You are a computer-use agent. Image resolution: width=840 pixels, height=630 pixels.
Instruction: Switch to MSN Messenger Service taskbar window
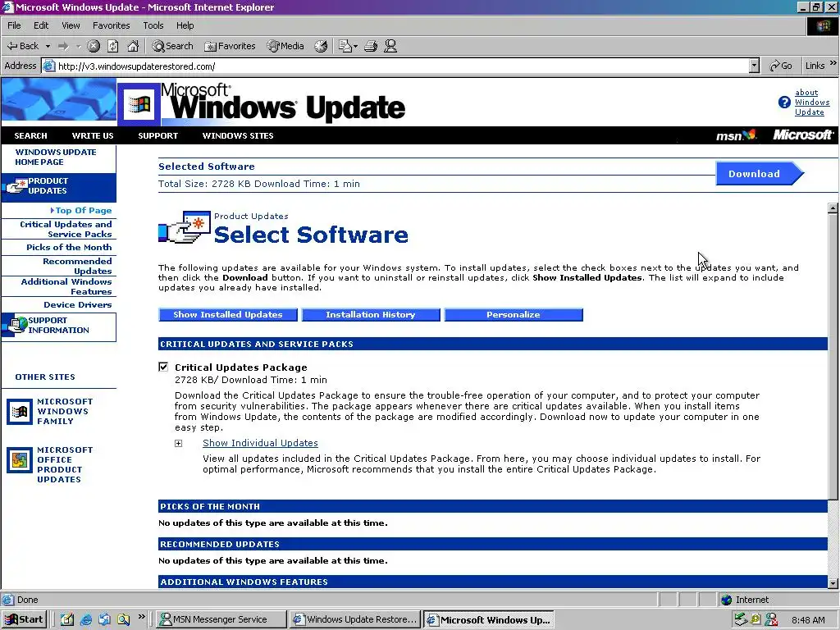(x=221, y=619)
